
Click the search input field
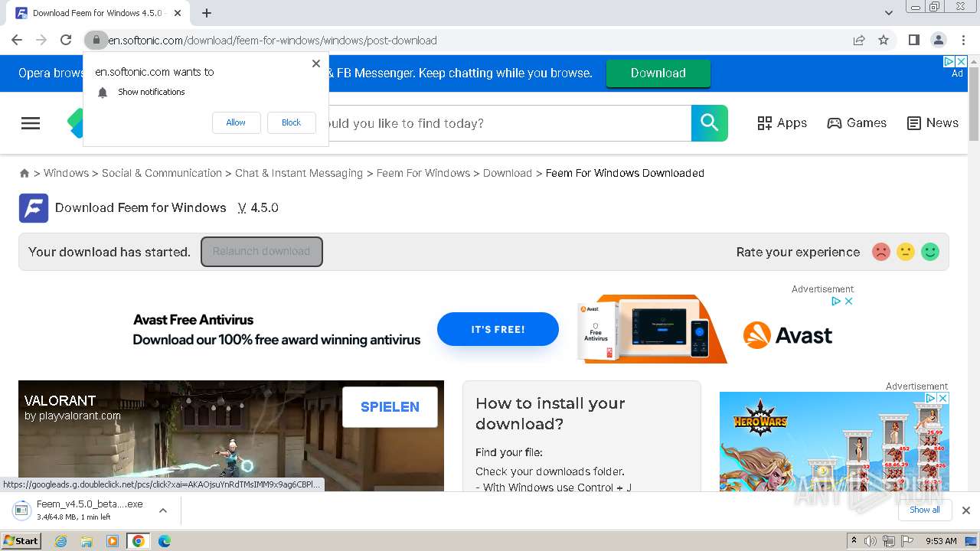tap(509, 123)
